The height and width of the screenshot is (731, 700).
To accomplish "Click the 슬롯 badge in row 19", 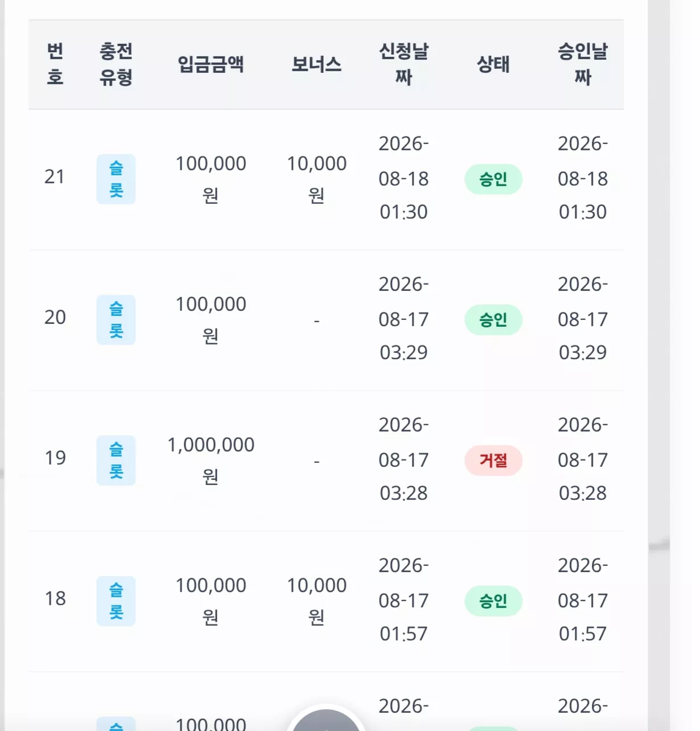I will (x=116, y=460).
